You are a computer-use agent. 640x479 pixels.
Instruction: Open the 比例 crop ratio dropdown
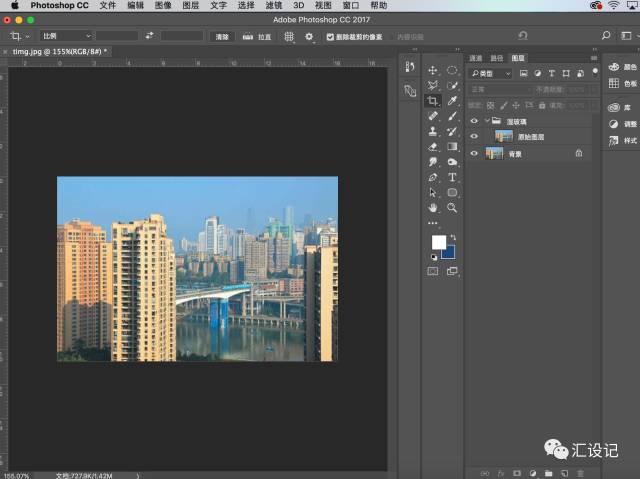point(65,36)
